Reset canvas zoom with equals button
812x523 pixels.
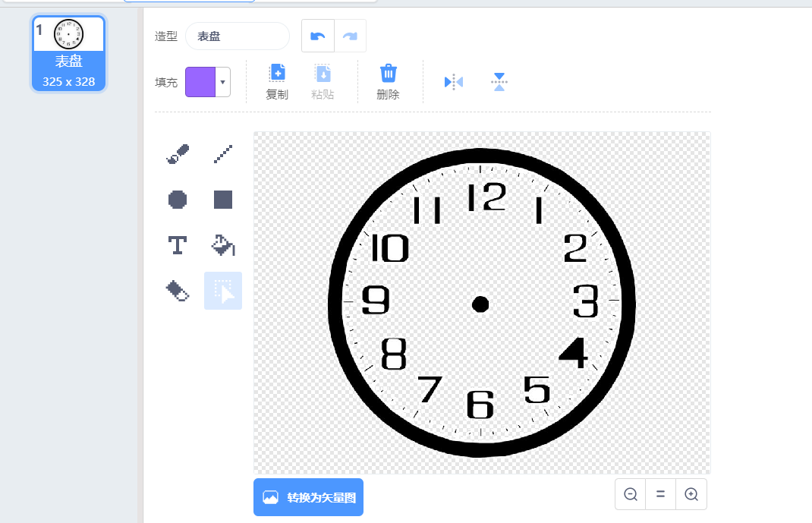661,494
